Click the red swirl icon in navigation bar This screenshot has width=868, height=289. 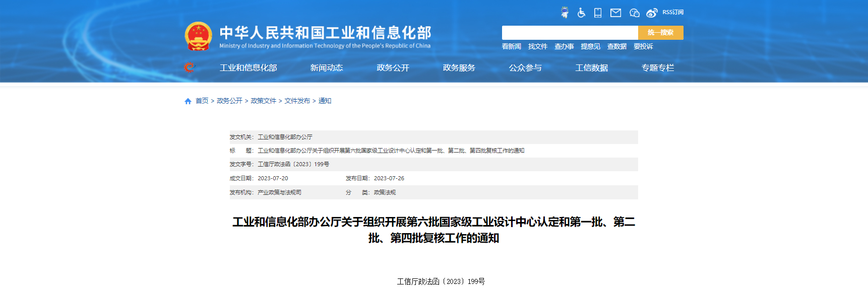pyautogui.click(x=189, y=67)
